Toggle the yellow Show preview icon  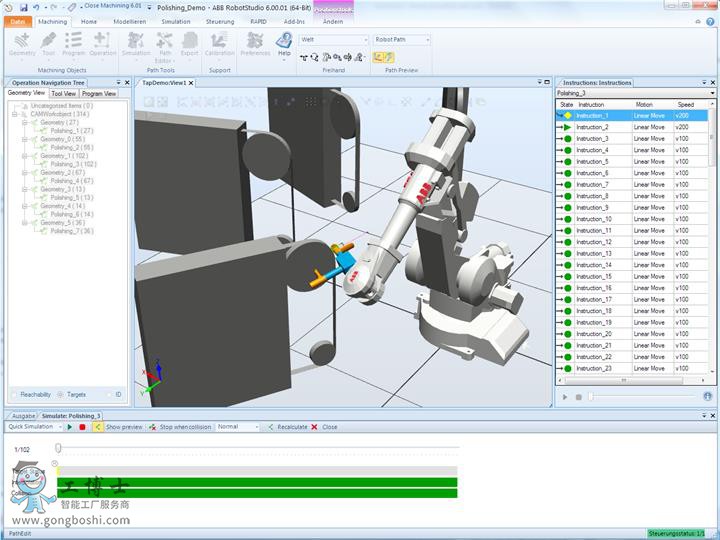point(98,427)
